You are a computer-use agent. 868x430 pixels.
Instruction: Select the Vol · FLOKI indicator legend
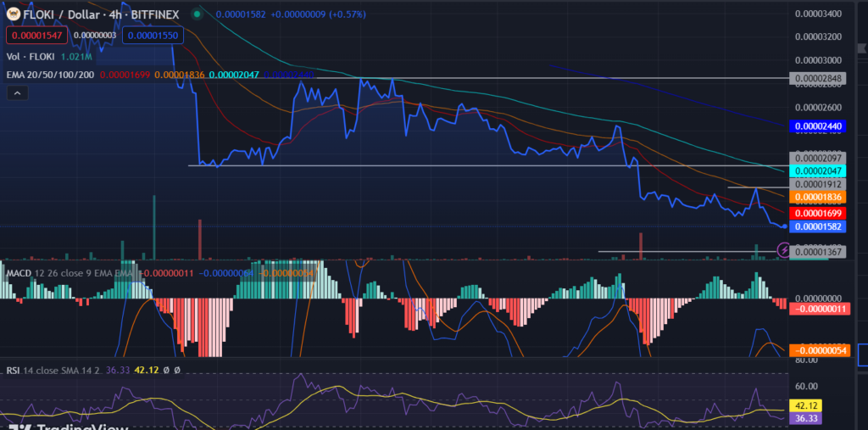pos(49,56)
